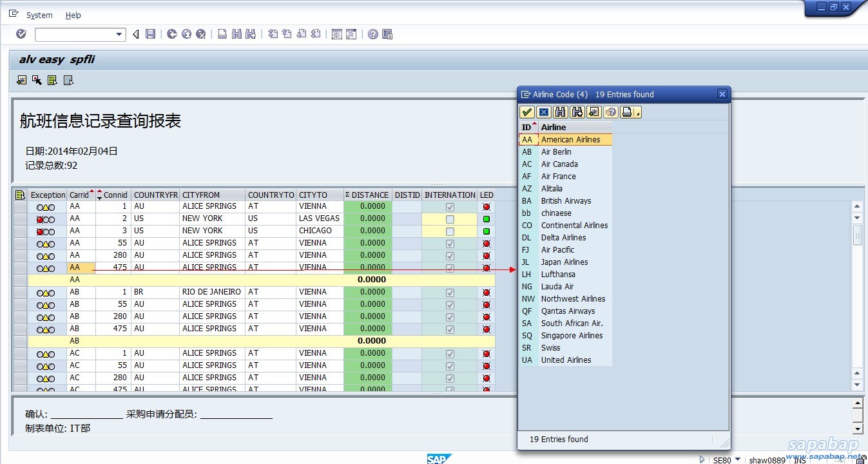868x464 pixels.
Task: Click the select-all icon at grid top-left corner
Action: [x=20, y=195]
